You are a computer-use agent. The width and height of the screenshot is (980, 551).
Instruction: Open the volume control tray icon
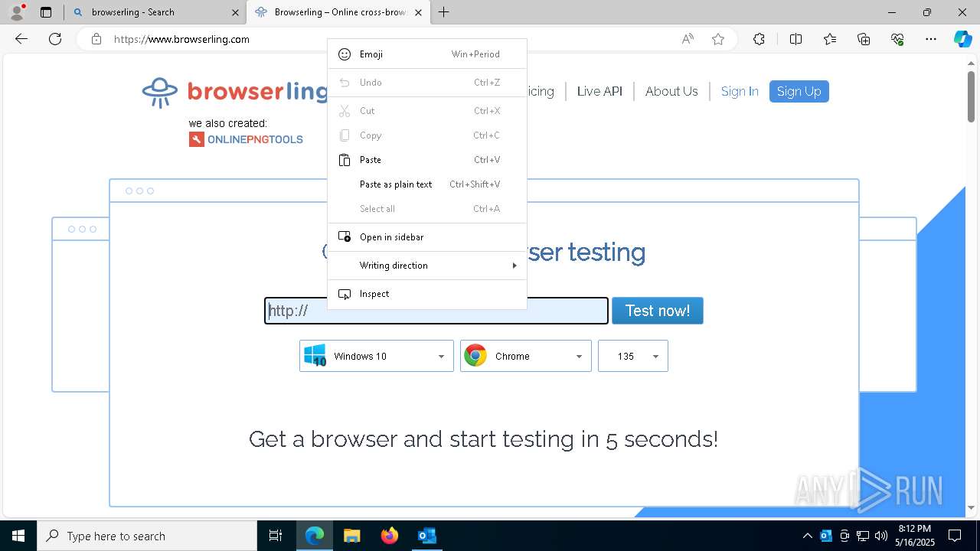pos(881,536)
